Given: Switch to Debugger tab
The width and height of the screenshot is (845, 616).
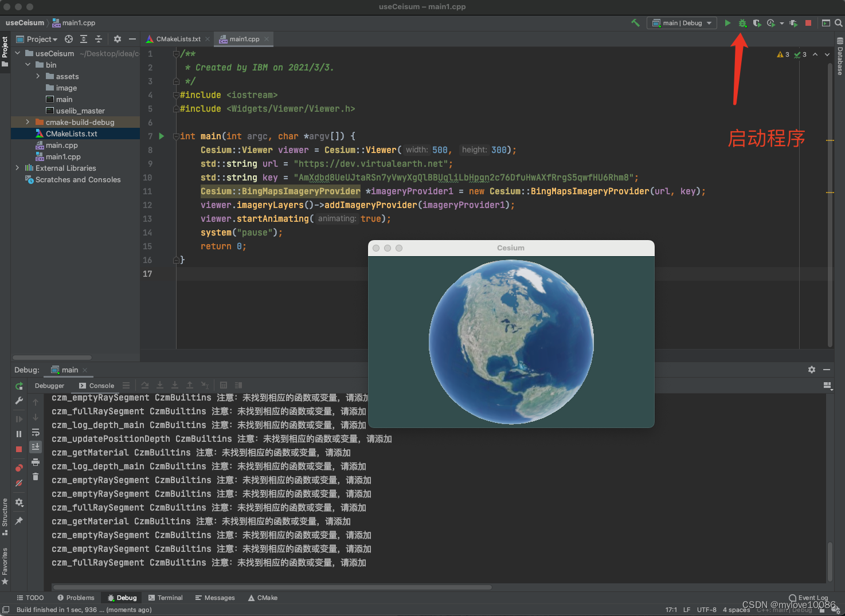Looking at the screenshot, I should coord(49,386).
